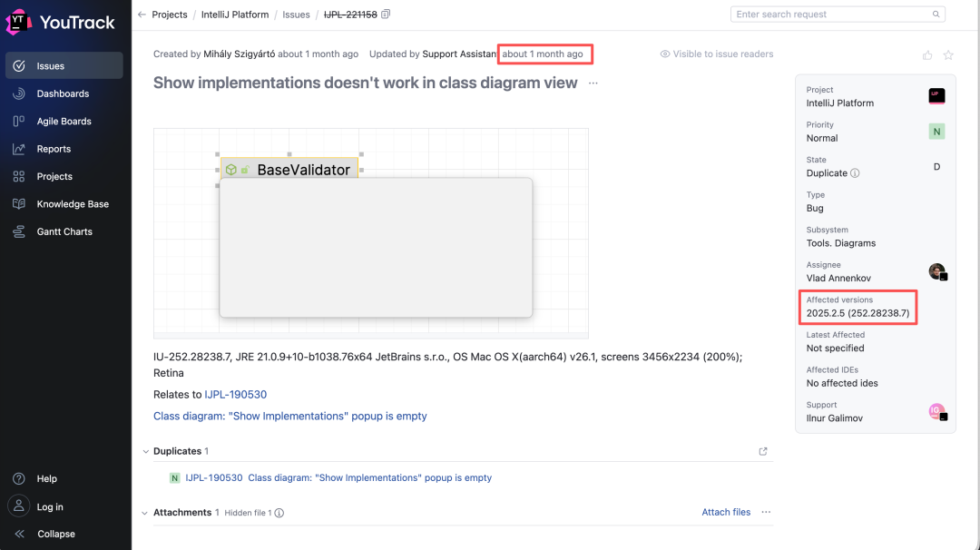Click the YouTrack logo

pos(61,23)
